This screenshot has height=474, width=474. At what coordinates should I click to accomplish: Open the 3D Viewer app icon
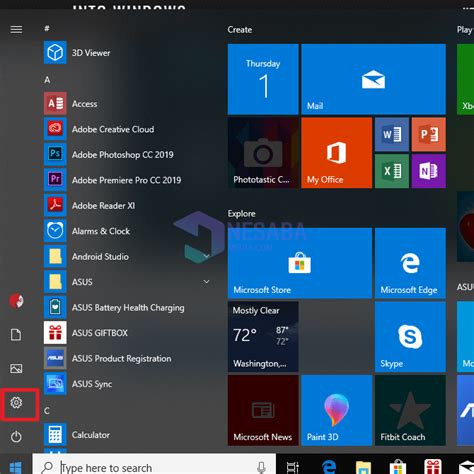55,52
